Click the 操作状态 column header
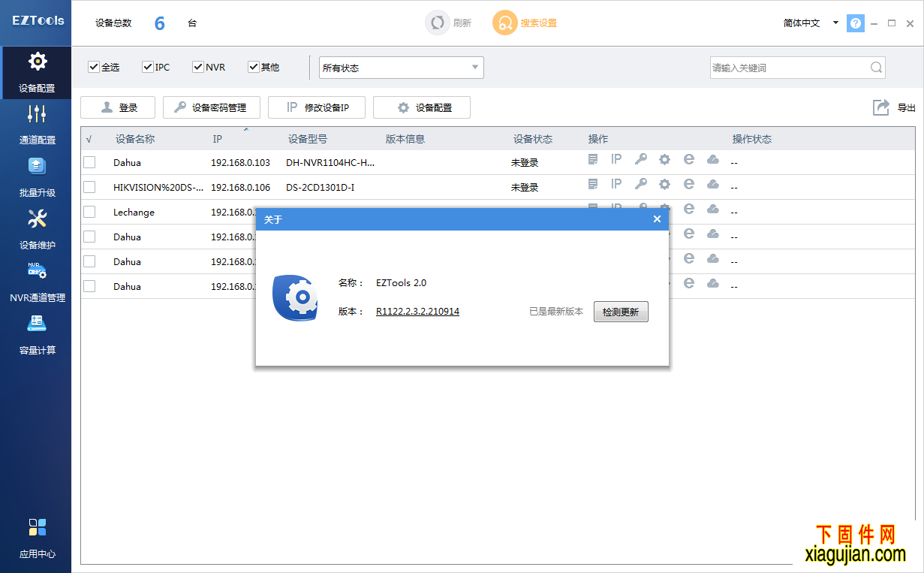The image size is (924, 573). coord(752,139)
